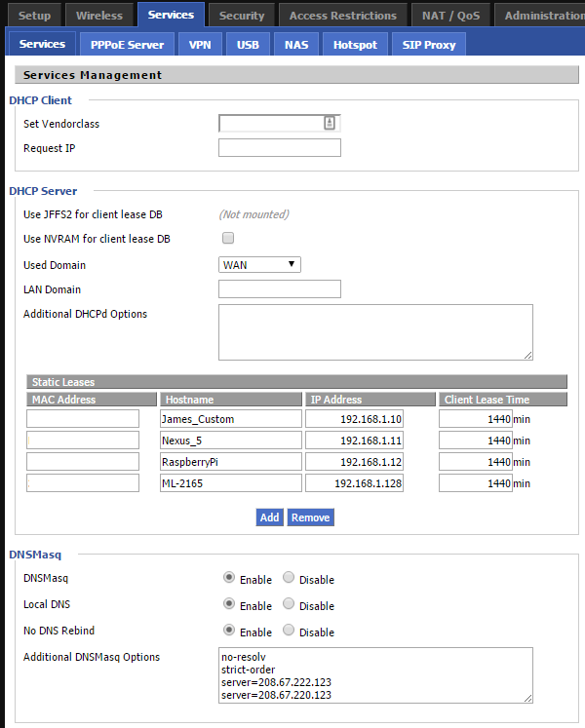This screenshot has width=585, height=728.
Task: Click the Add static lease button
Action: click(x=269, y=517)
